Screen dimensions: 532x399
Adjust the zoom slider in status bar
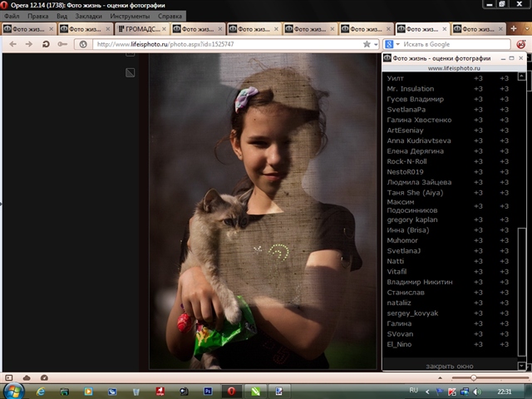[x=474, y=377]
